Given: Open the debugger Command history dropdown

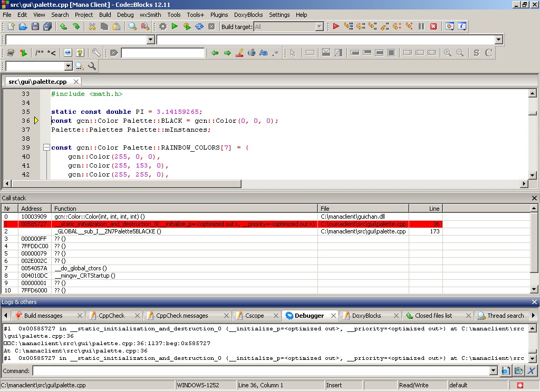Looking at the screenshot, I should (493, 371).
